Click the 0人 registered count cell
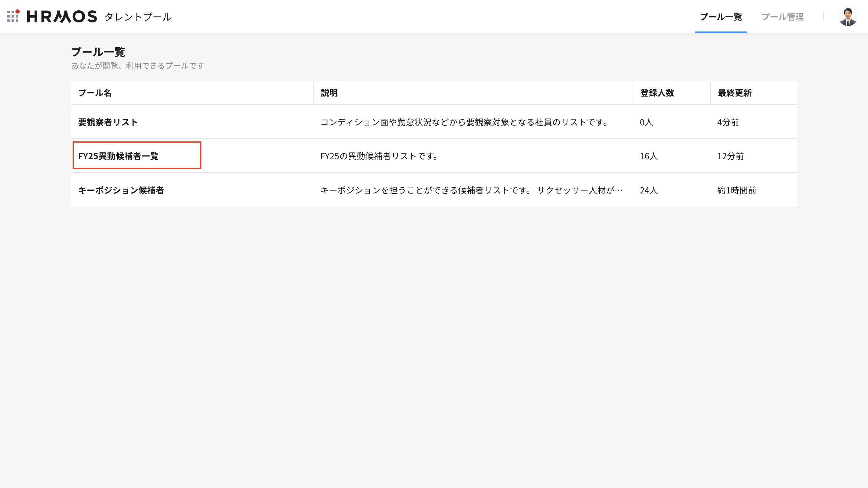This screenshot has width=868, height=488. (x=646, y=122)
